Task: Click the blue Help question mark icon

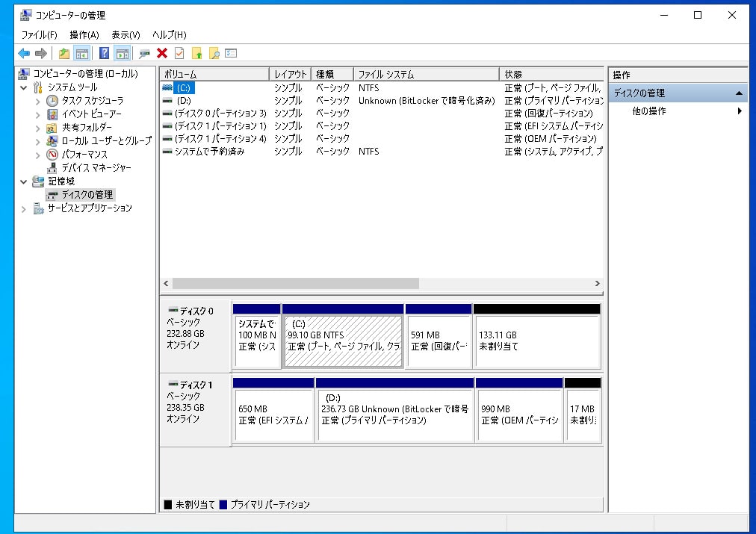Action: point(104,53)
